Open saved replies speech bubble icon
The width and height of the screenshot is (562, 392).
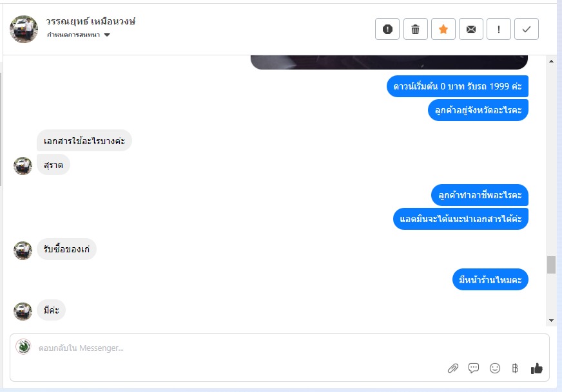coord(474,368)
